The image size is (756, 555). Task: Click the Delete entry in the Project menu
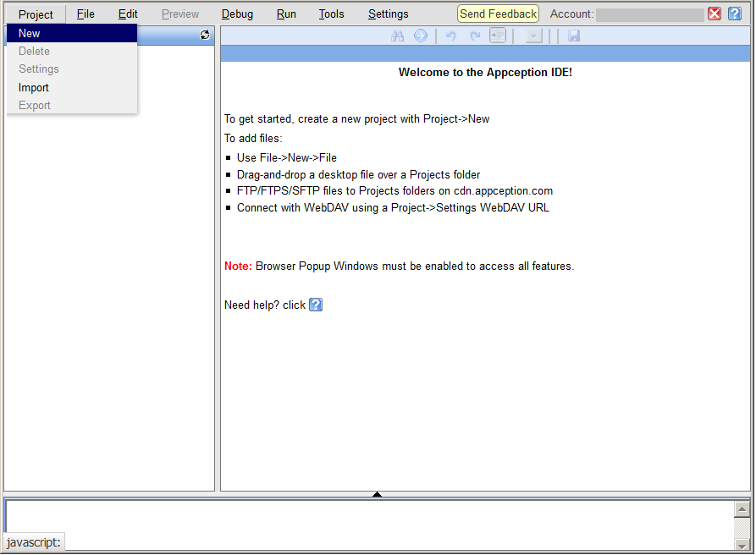(72, 51)
